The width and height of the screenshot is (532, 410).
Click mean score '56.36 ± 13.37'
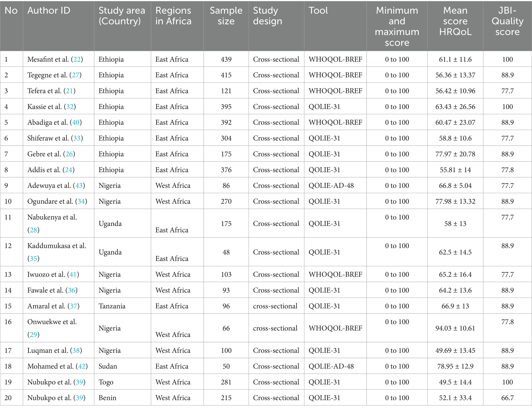pyautogui.click(x=455, y=75)
